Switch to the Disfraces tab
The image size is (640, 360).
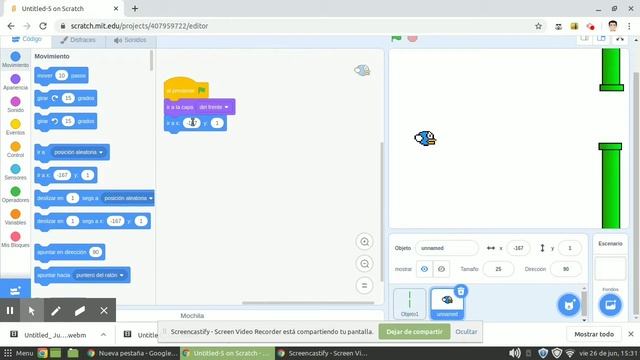point(78,40)
